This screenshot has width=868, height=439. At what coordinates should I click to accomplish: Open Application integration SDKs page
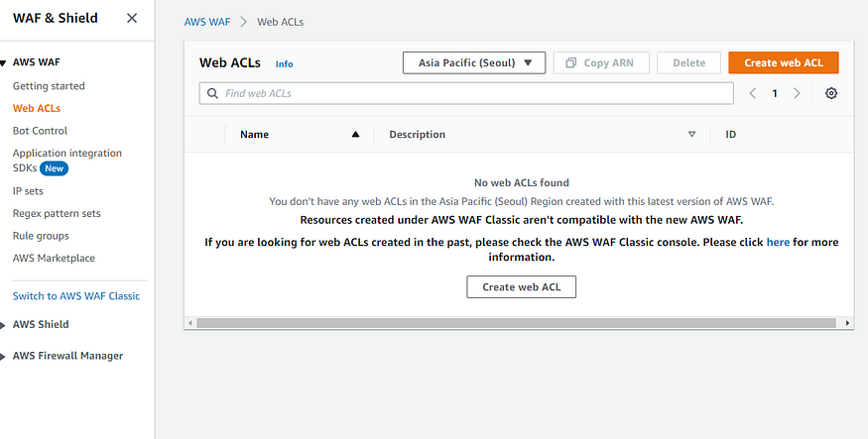(x=67, y=161)
